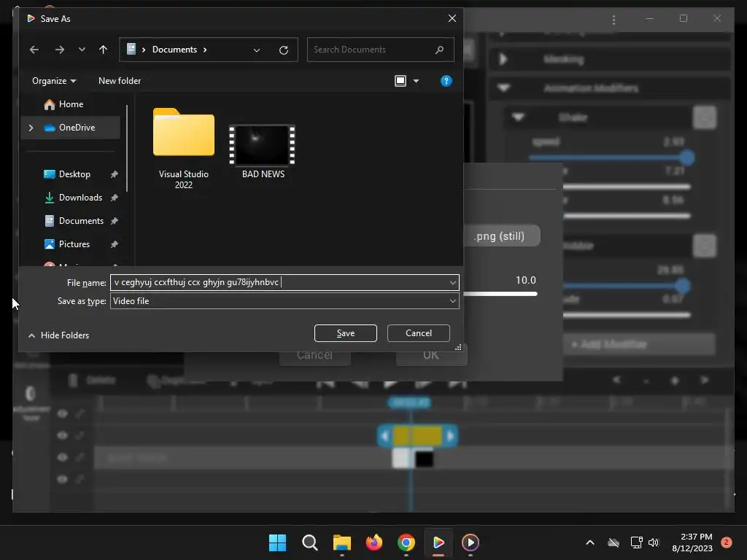Screen dimensions: 747x560
Task: Open Downloads quick access folder
Action: point(80,198)
